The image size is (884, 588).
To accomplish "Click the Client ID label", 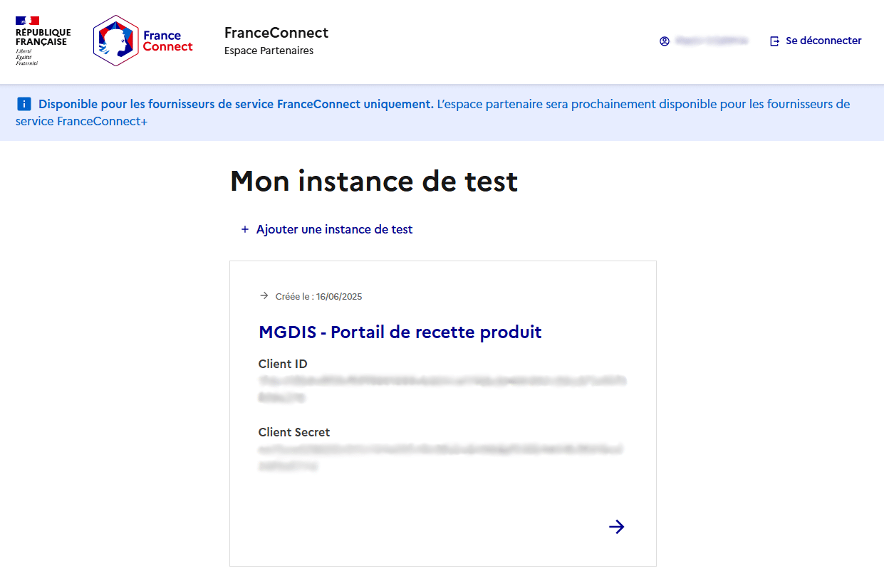I will point(283,364).
